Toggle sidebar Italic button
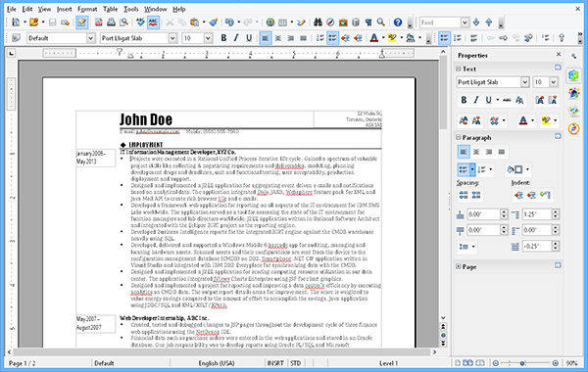The width and height of the screenshot is (588, 372). point(476,100)
